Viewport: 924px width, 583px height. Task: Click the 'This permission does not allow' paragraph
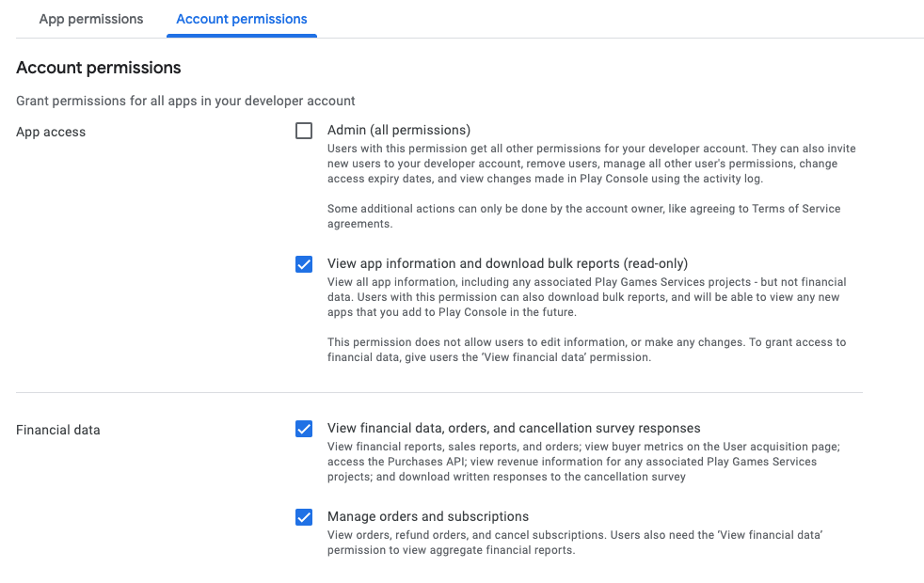586,350
